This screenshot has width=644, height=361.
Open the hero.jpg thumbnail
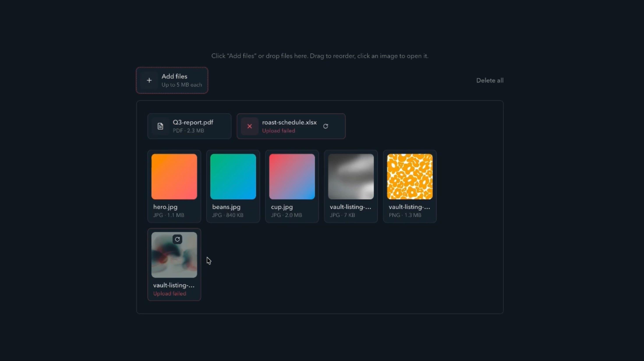pyautogui.click(x=174, y=177)
